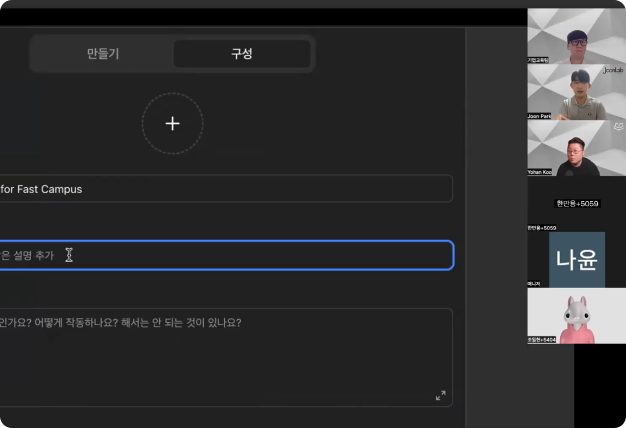626x428 pixels.
Task: Focus the 설명 추가 description field
Action: (x=226, y=255)
